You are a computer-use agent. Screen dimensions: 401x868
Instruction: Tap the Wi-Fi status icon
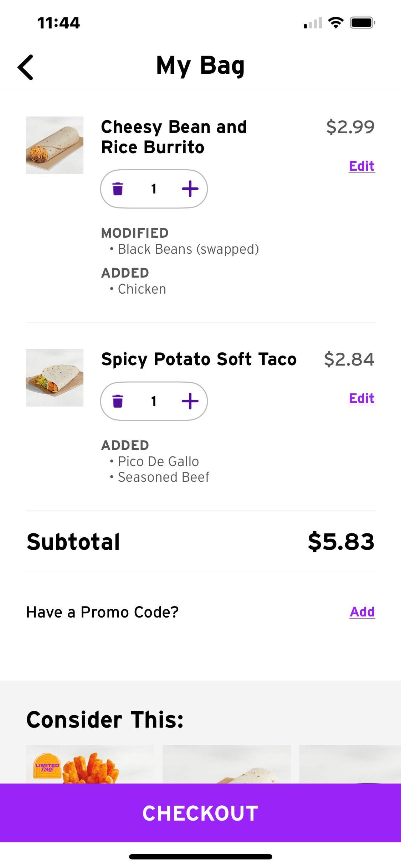pos(335,23)
